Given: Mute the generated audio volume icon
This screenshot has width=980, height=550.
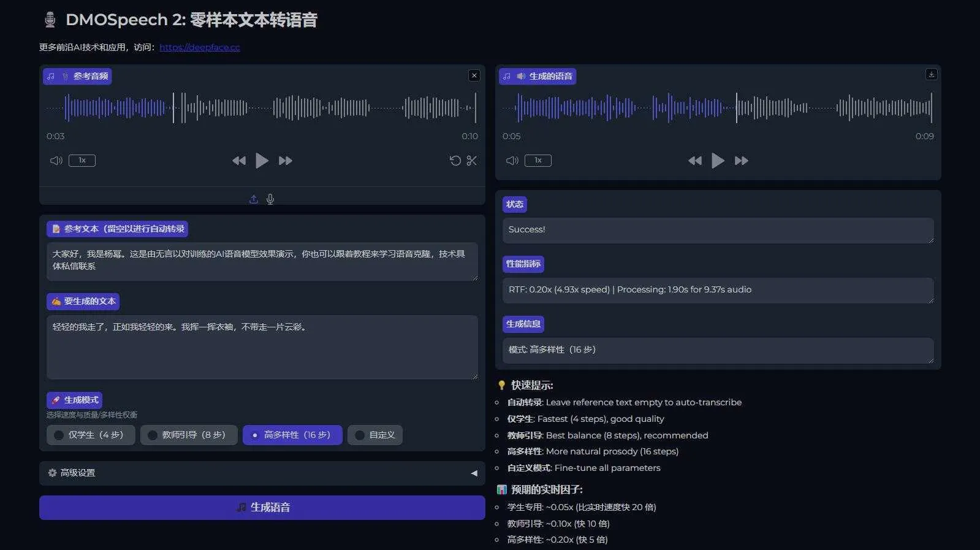Looking at the screenshot, I should (512, 161).
